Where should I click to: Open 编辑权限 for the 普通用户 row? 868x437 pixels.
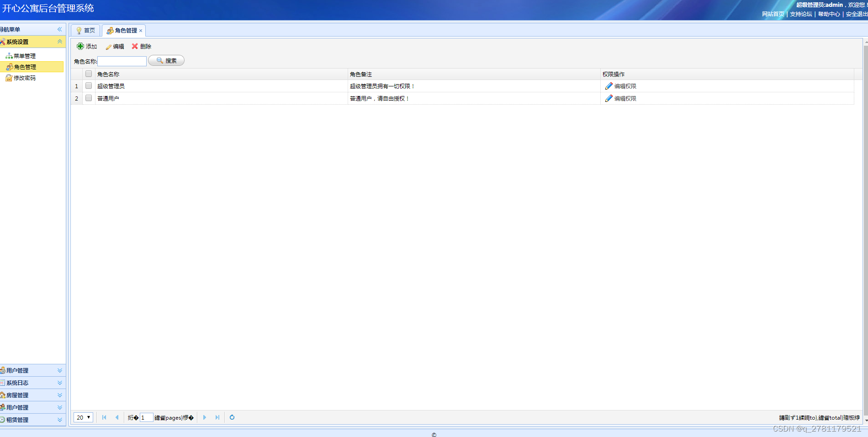tap(620, 98)
